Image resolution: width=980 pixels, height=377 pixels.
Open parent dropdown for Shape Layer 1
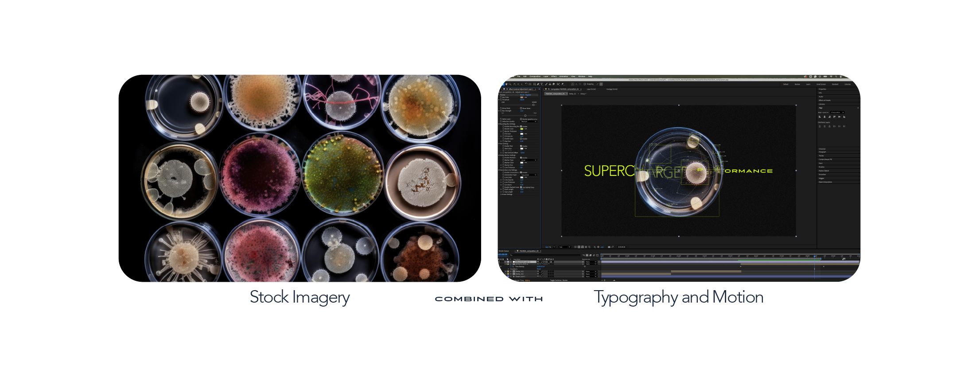click(591, 276)
